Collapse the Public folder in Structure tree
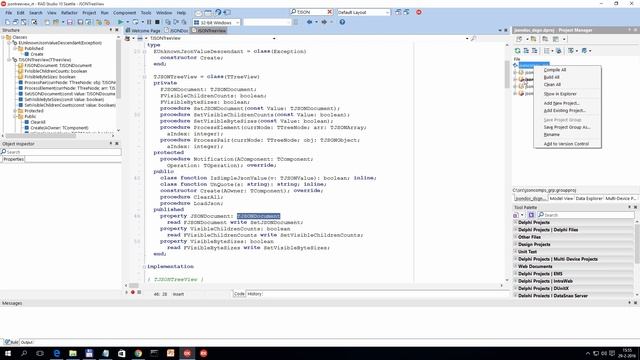 click(15, 116)
